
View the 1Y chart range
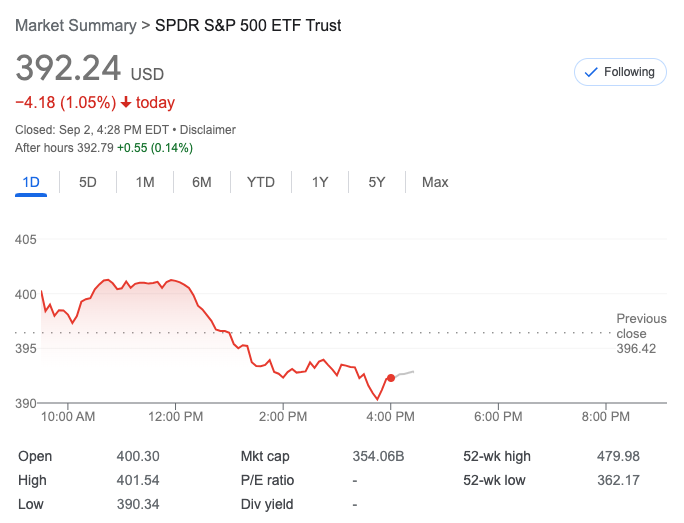(320, 182)
